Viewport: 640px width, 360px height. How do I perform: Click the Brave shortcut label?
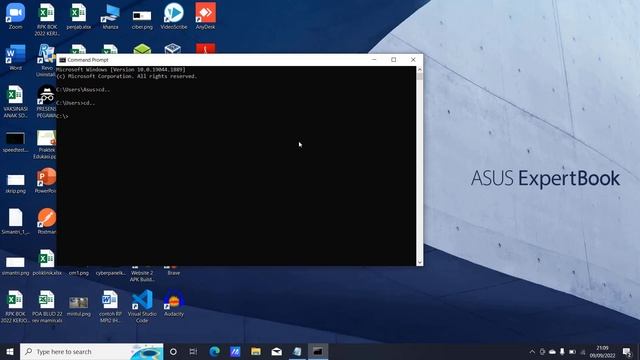tap(173, 273)
